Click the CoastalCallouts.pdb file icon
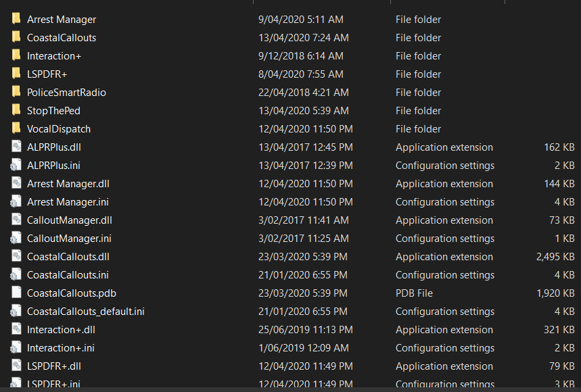Viewport: 581px width, 392px height. [16, 293]
